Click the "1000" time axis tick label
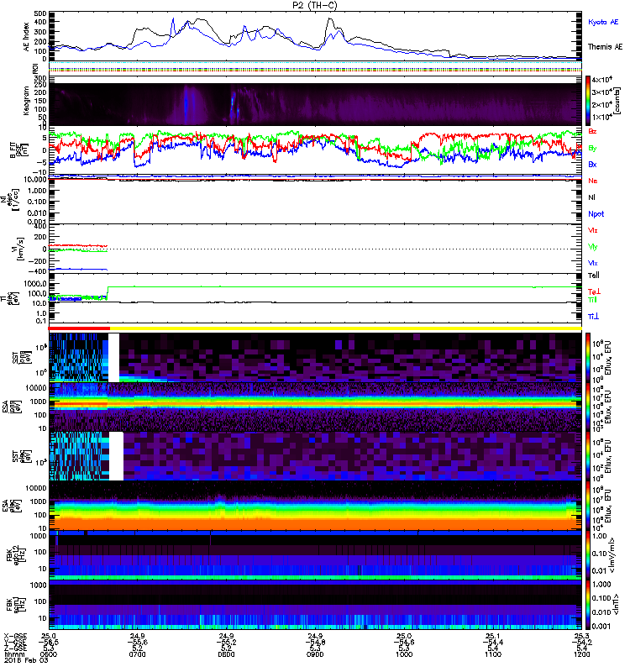630x672 pixels. [404, 654]
